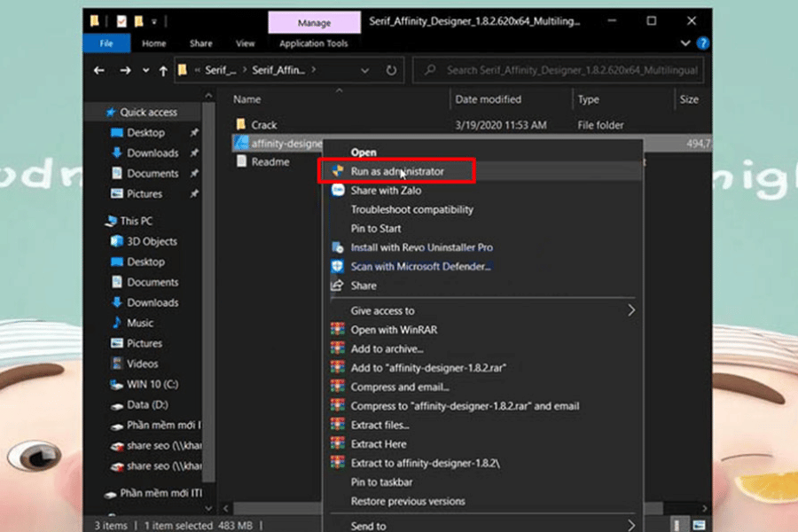Choose Extract files... in context menu
The height and width of the screenshot is (532, 798).
click(x=379, y=425)
